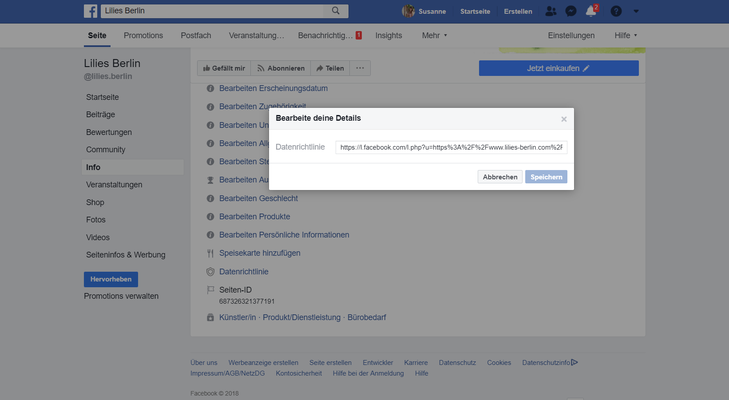Go to Startseite in top bar
This screenshot has width=729, height=400.
click(475, 11)
